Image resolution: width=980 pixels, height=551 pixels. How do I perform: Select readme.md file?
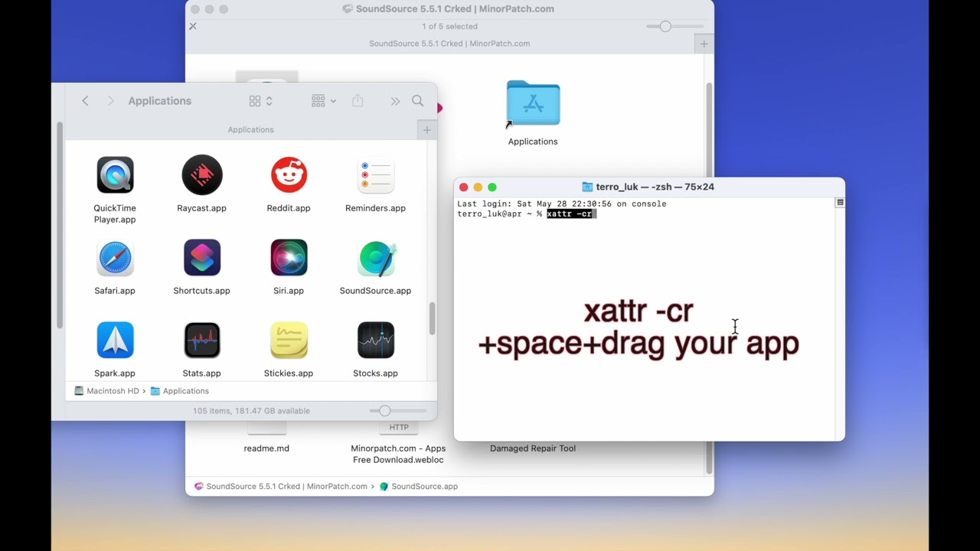tap(266, 448)
